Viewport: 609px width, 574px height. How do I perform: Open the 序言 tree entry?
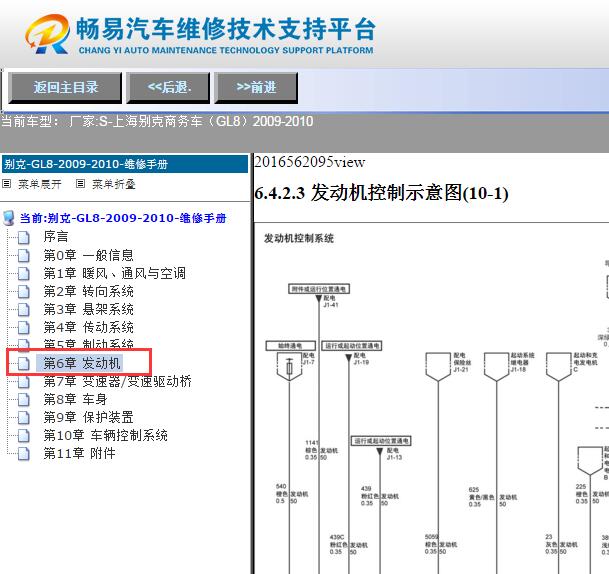coord(56,237)
